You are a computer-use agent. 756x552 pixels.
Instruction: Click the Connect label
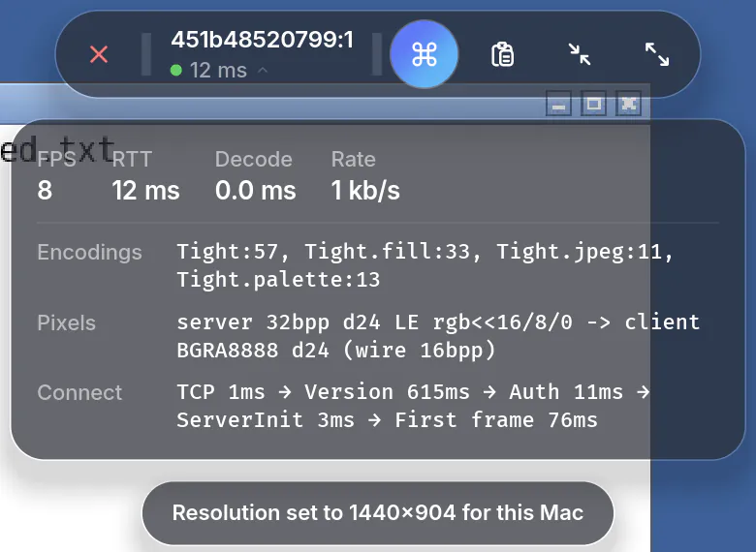[79, 392]
